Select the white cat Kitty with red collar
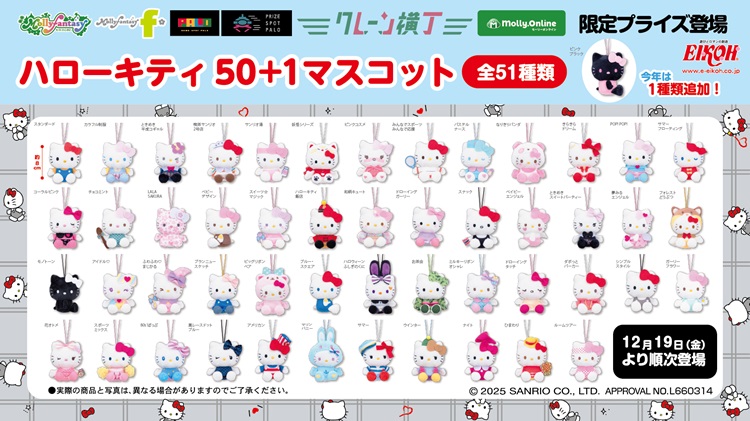The width and height of the screenshot is (750, 421). click(x=322, y=163)
